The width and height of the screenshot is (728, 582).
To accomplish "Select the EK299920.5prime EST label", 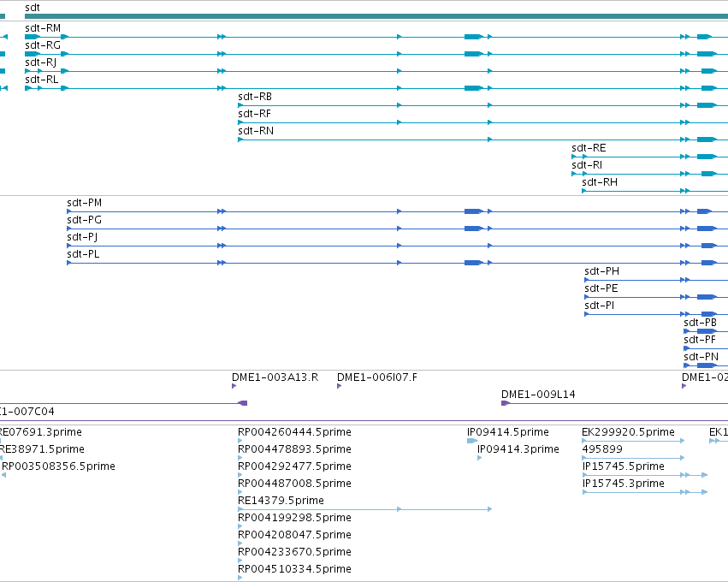I will point(628,432).
